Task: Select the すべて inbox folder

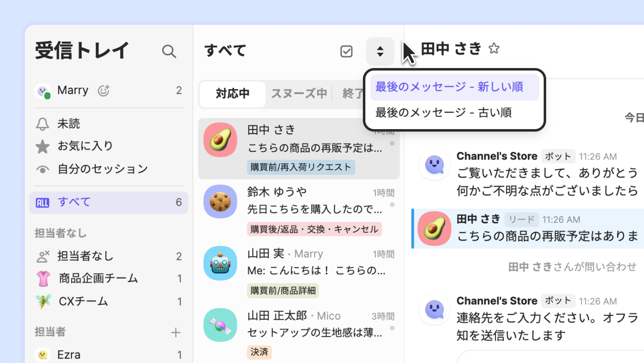Action: coord(109,203)
